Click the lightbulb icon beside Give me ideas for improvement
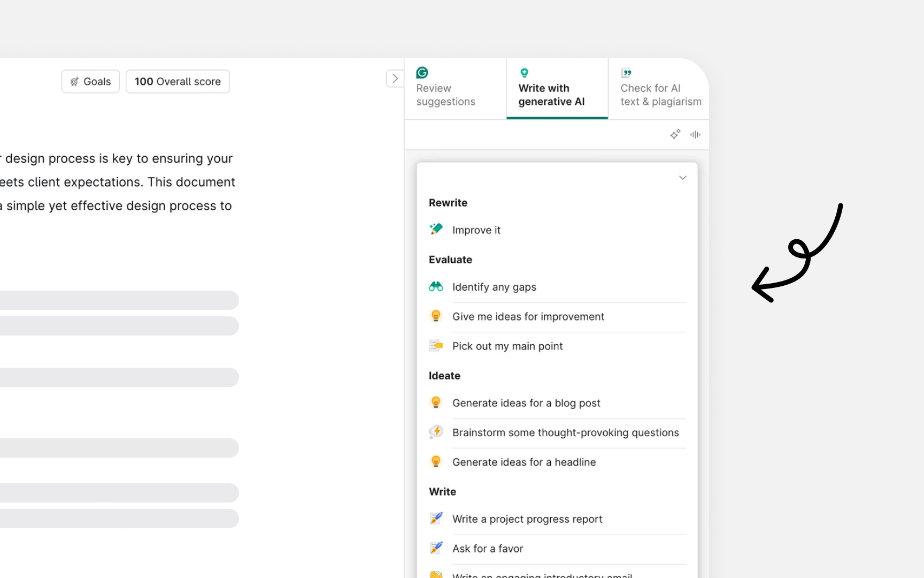The image size is (924, 578). (436, 316)
